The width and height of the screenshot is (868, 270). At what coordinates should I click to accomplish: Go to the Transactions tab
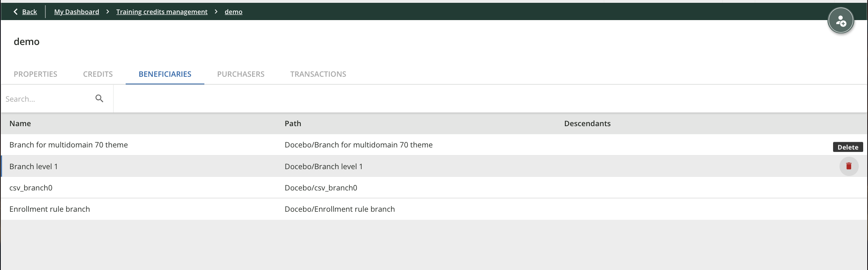(318, 74)
